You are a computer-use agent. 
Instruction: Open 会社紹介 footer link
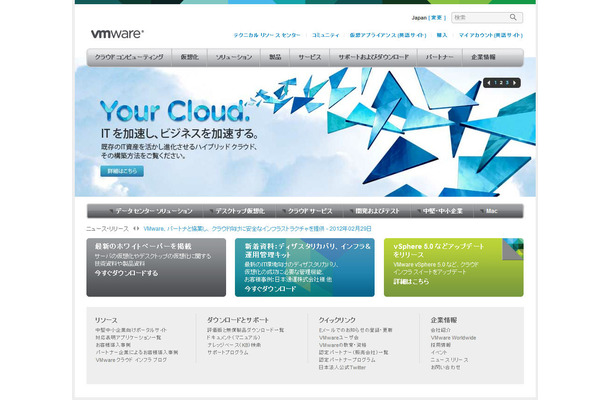point(441,330)
